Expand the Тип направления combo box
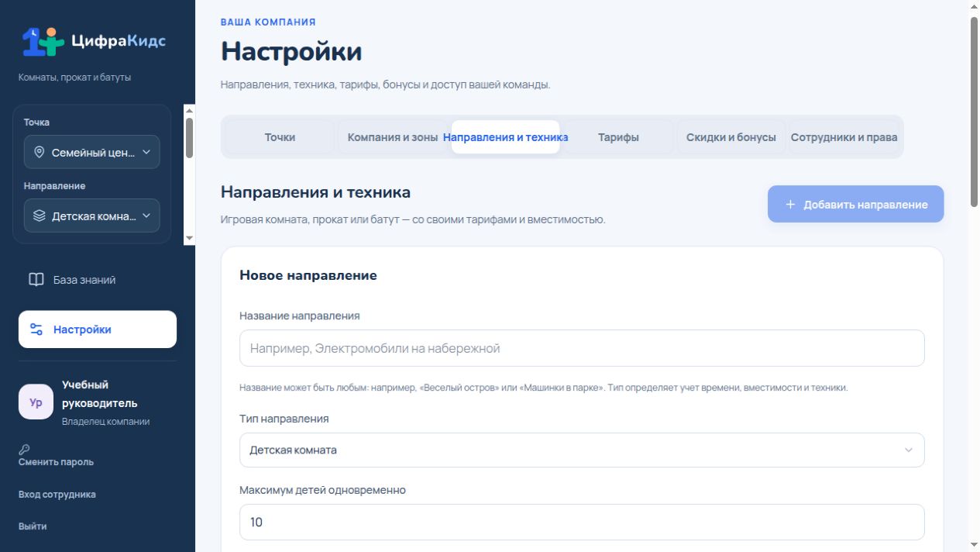The width and height of the screenshot is (980, 552). point(582,450)
